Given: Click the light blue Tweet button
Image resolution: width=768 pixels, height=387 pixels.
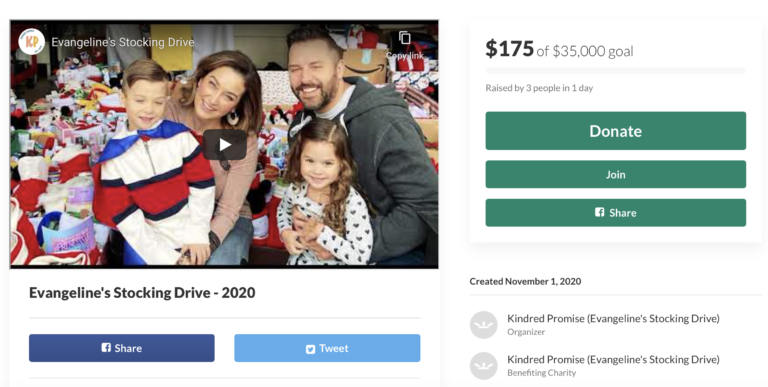Looking at the screenshot, I should click(x=327, y=348).
